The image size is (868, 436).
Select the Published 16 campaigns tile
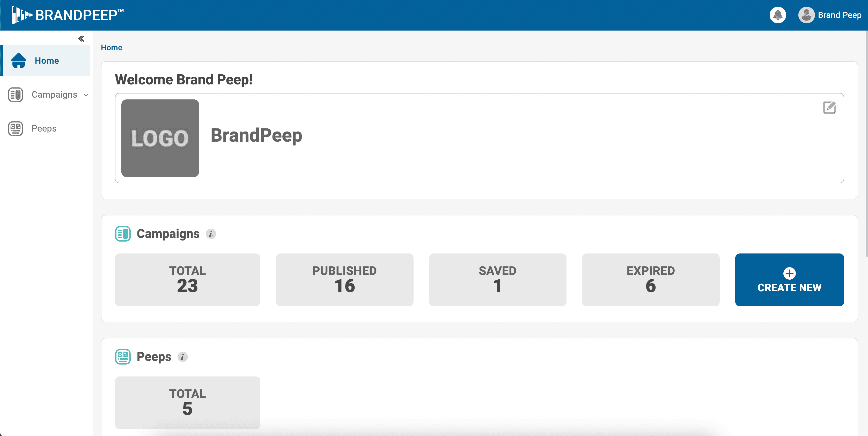[344, 280]
